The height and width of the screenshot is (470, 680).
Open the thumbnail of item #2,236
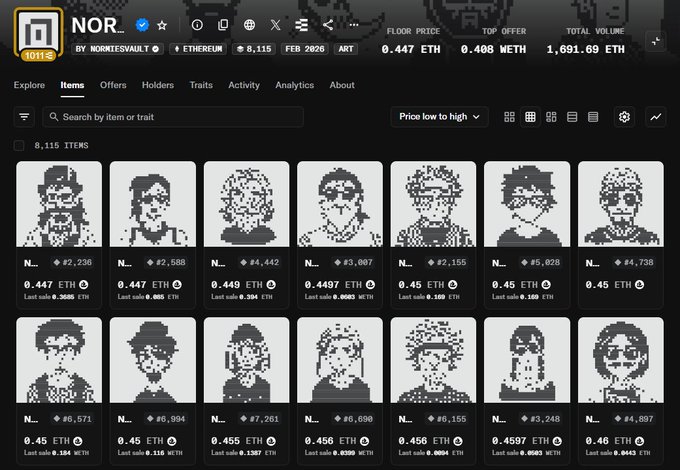tap(59, 204)
